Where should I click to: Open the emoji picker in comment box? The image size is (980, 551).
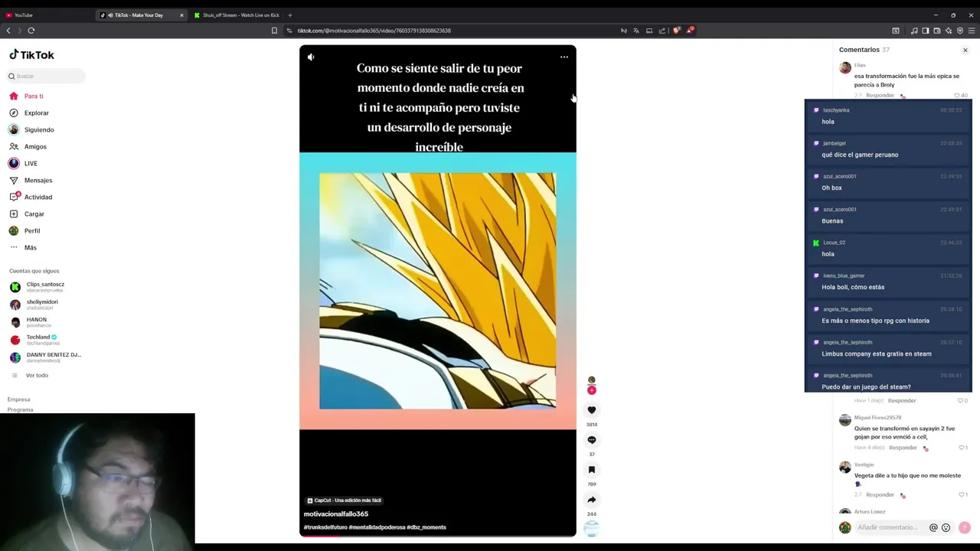pos(946,527)
